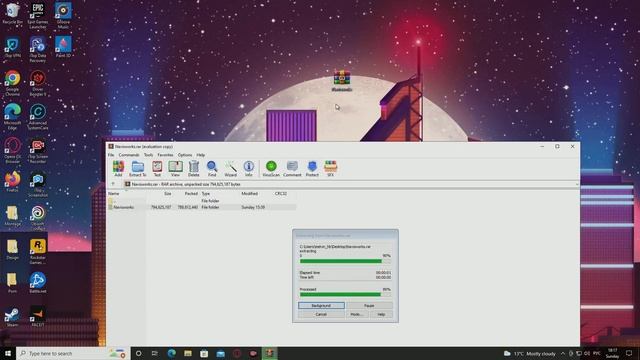Click the Extract To toolbar icon
The height and width of the screenshot is (360, 640).
tap(138, 168)
